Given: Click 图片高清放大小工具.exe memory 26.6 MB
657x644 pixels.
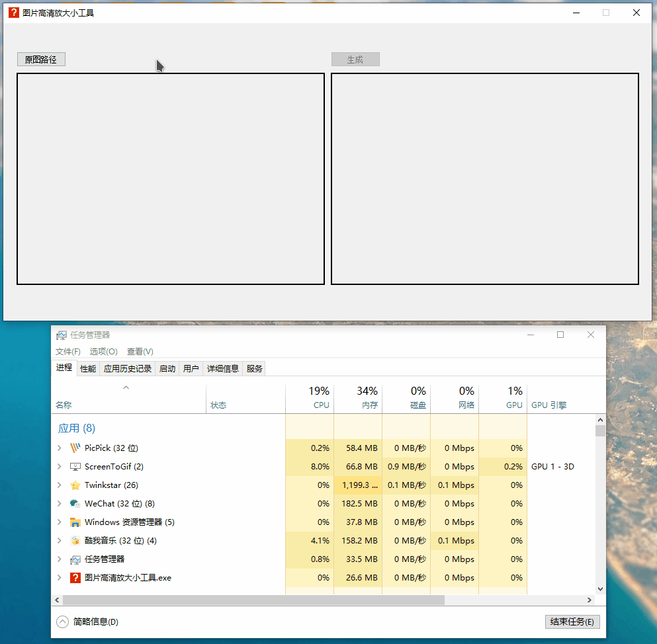Looking at the screenshot, I should click(362, 578).
